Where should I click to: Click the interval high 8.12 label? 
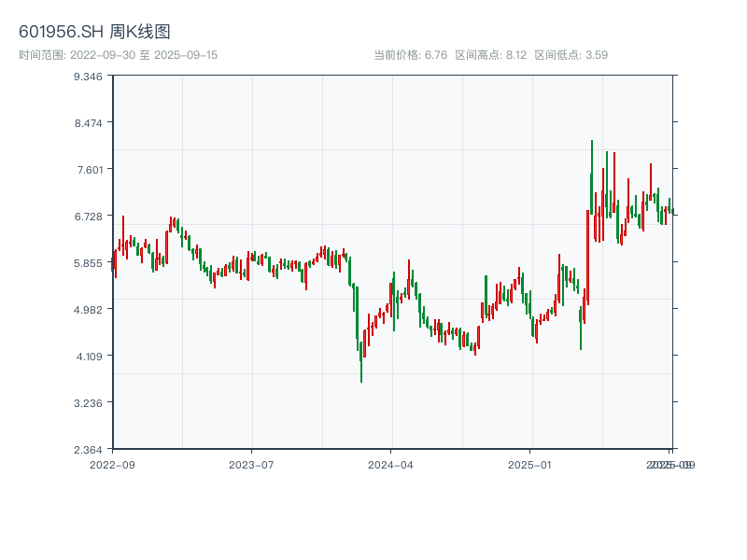click(x=491, y=55)
